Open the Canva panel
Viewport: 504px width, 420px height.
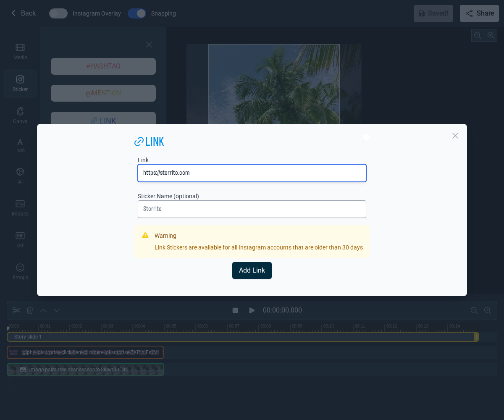click(20, 115)
